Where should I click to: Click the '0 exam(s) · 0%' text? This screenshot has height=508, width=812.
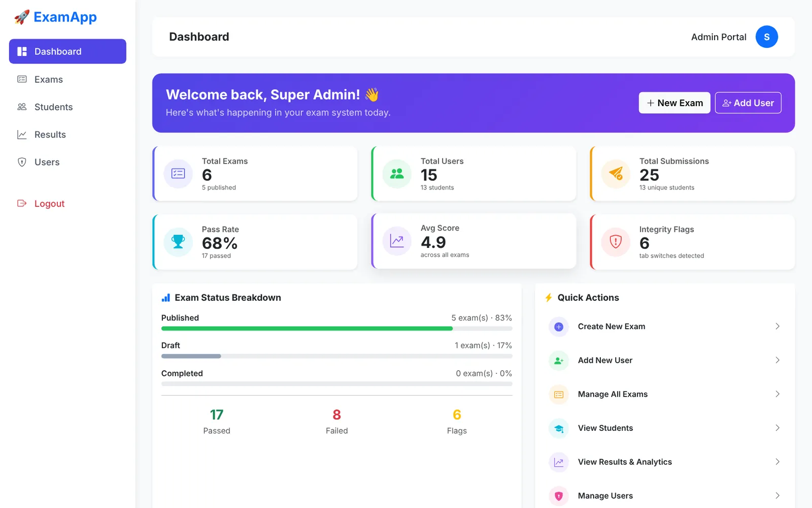484,373
